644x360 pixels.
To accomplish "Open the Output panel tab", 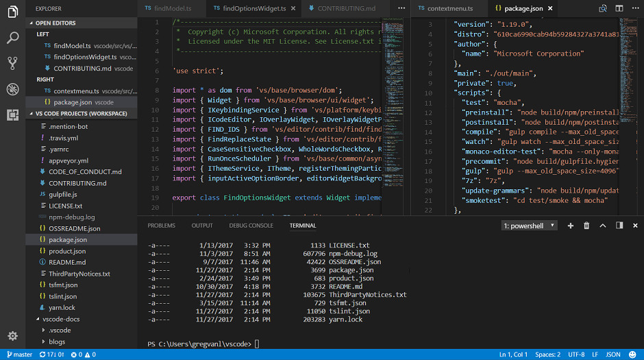I will pos(202,226).
